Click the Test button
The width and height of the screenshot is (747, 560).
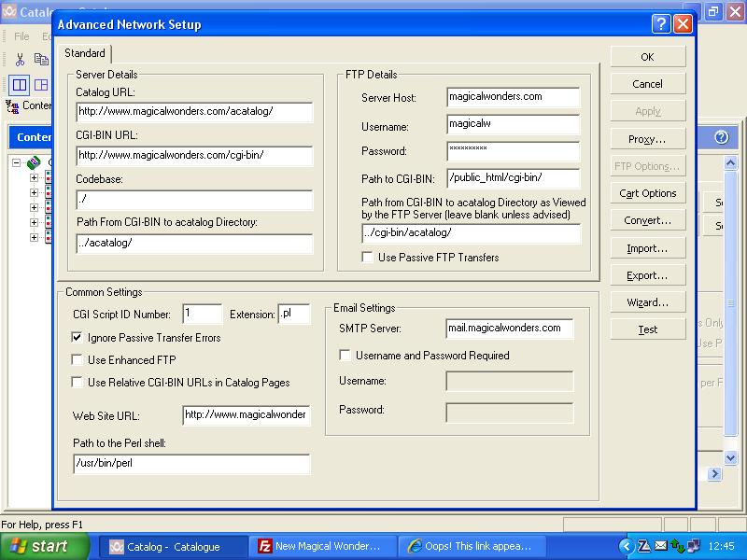tap(647, 329)
